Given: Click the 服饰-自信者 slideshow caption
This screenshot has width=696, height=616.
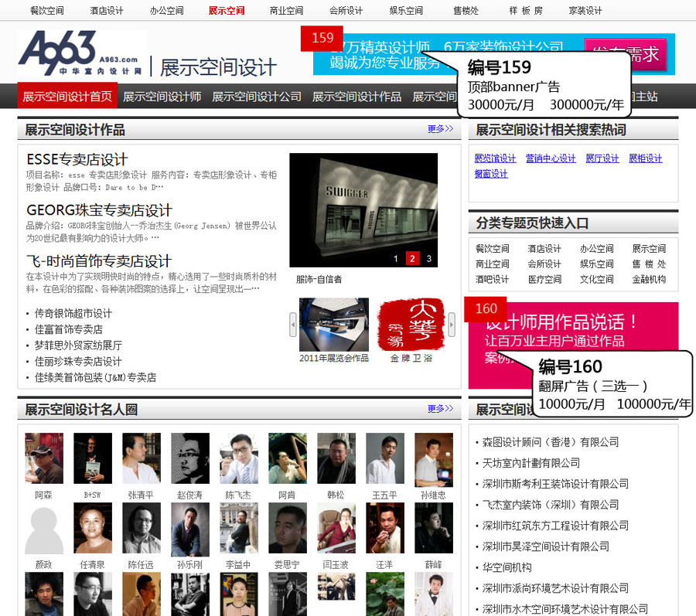Looking at the screenshot, I should point(319,279).
